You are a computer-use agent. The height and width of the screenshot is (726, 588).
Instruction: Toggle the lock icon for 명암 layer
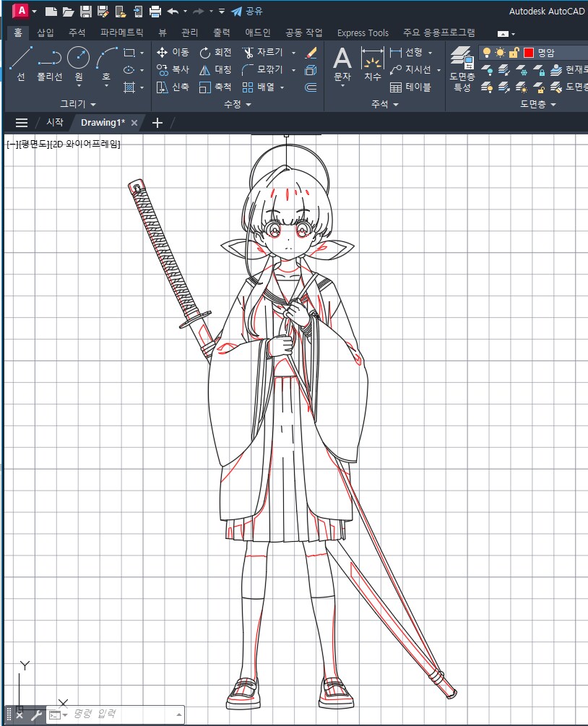(514, 53)
